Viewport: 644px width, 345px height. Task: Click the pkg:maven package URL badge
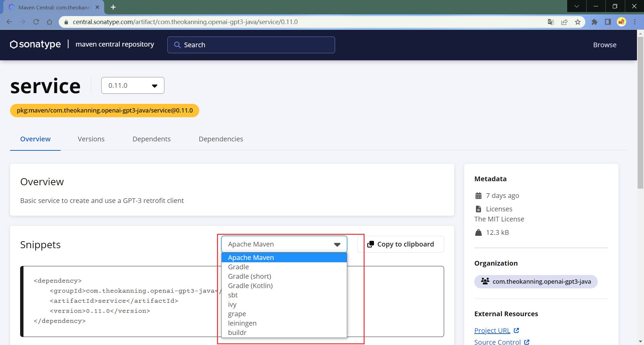(105, 111)
